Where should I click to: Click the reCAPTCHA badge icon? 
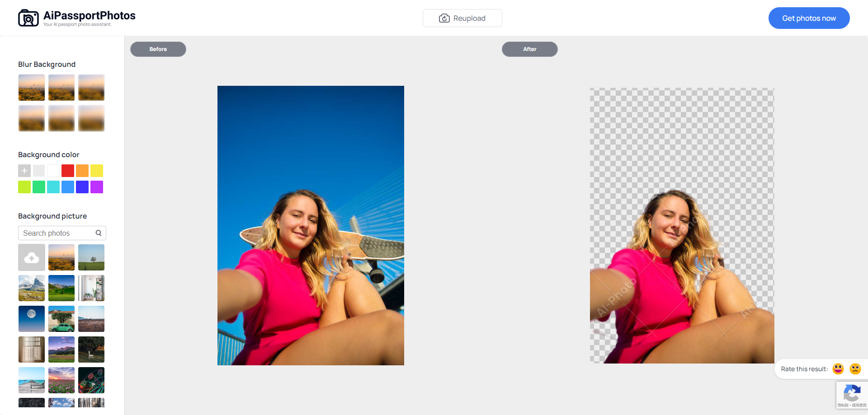(852, 393)
